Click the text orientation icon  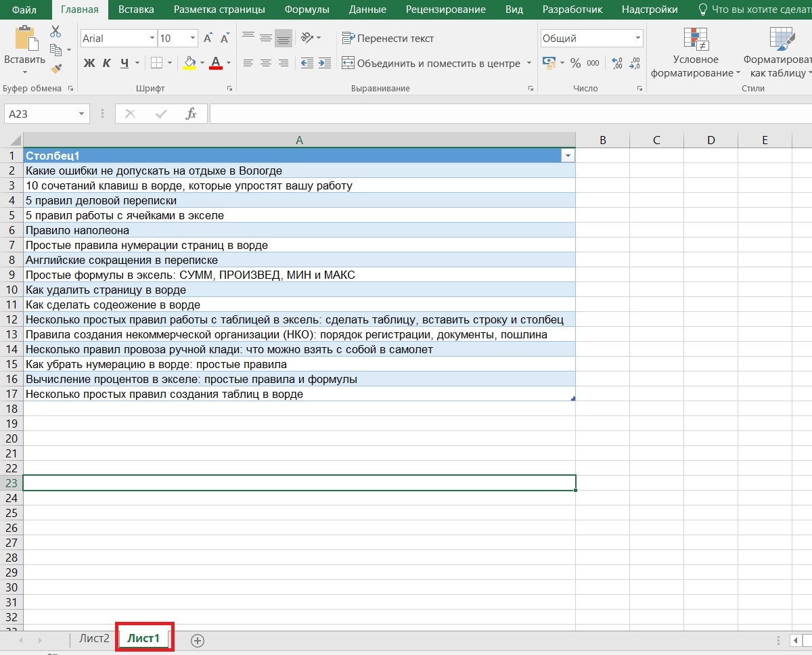pos(307,39)
